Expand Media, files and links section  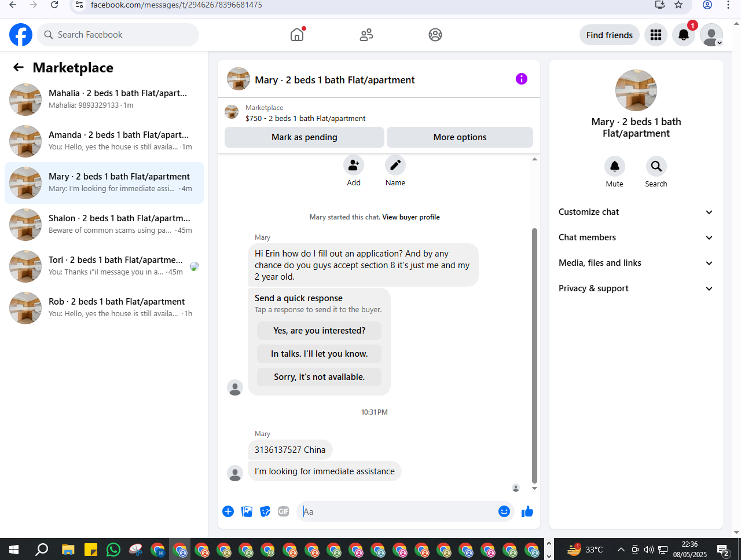pyautogui.click(x=636, y=263)
